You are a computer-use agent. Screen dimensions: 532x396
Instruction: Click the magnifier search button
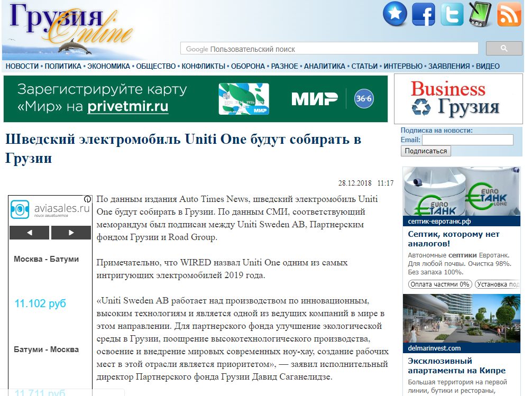point(504,49)
